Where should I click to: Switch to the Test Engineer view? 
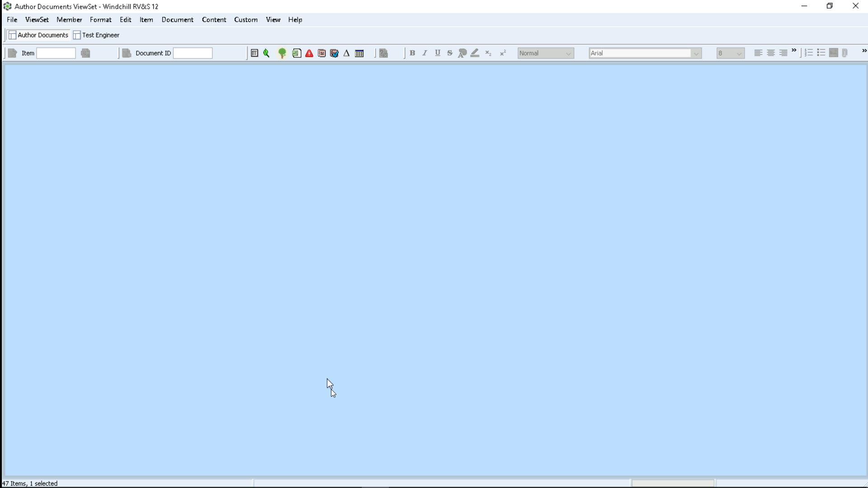click(x=96, y=35)
